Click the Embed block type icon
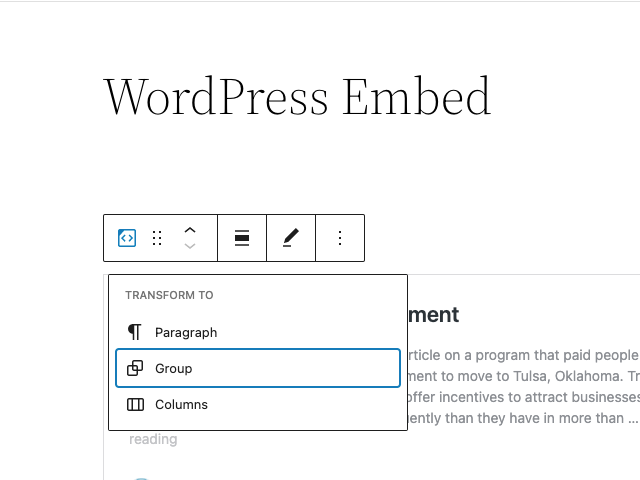640x480 pixels. [x=127, y=238]
